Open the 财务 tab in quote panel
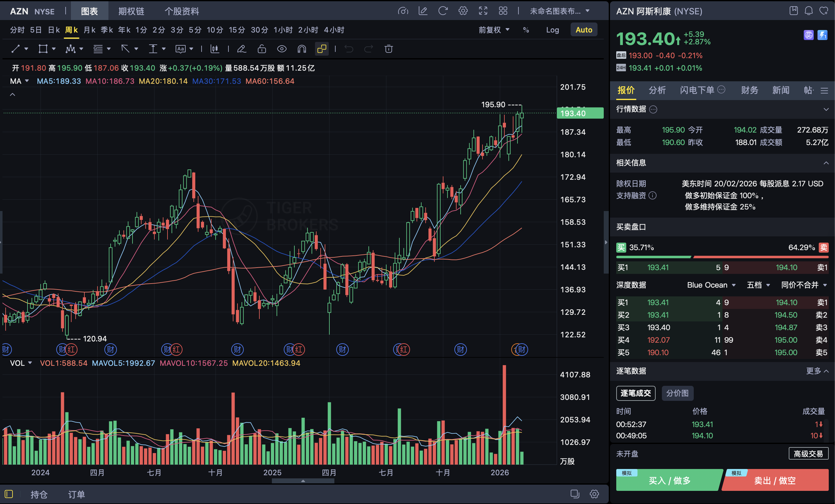 pyautogui.click(x=749, y=90)
